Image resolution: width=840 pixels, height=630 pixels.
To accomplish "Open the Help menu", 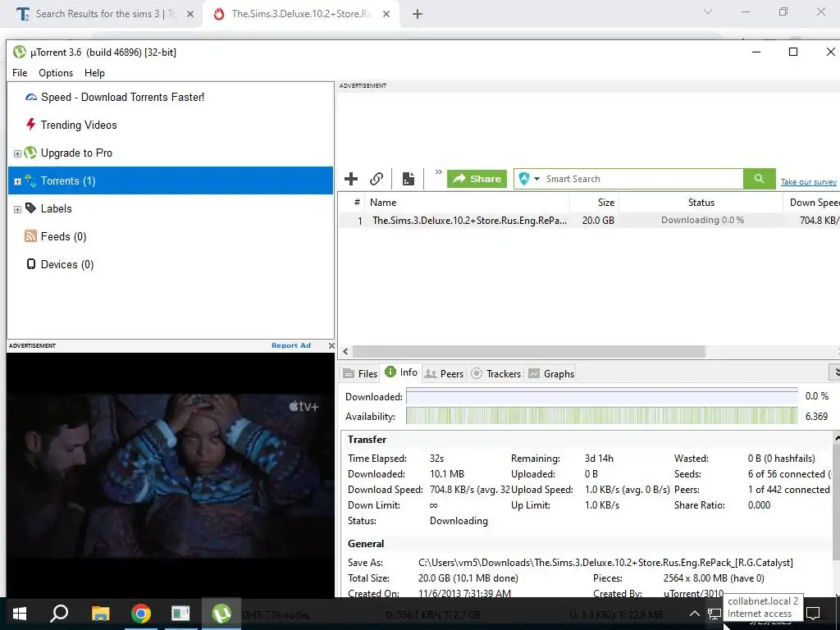I will (x=94, y=73).
